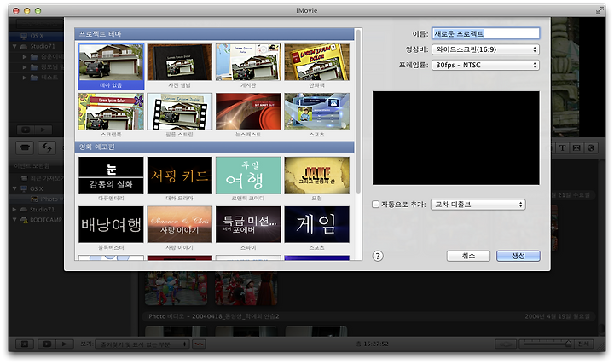Open the 영상비 aspect ratio dropdown
This screenshot has width=614, height=364.
pyautogui.click(x=485, y=49)
